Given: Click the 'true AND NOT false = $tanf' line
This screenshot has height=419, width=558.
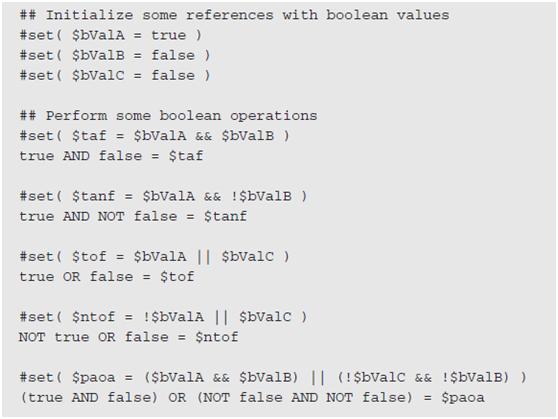Looking at the screenshot, I should pos(133,216).
